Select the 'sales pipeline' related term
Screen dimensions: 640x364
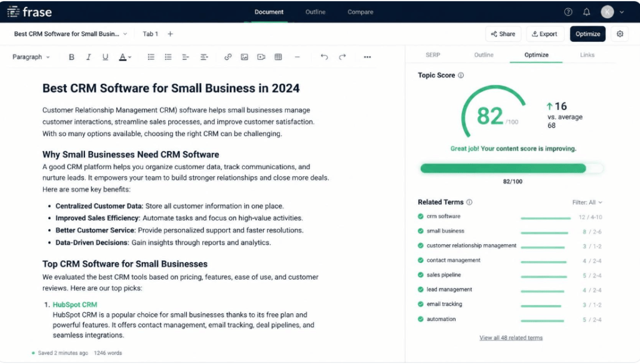pos(444,275)
